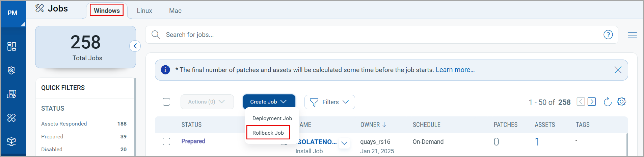644x157 pixels.
Task: Tick the select-all jobs checkbox
Action: click(166, 102)
